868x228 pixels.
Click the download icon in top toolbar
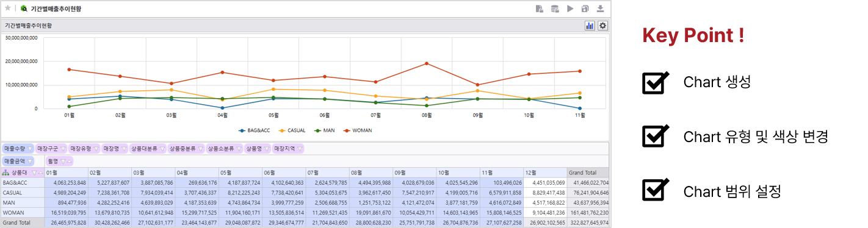pyautogui.click(x=601, y=9)
